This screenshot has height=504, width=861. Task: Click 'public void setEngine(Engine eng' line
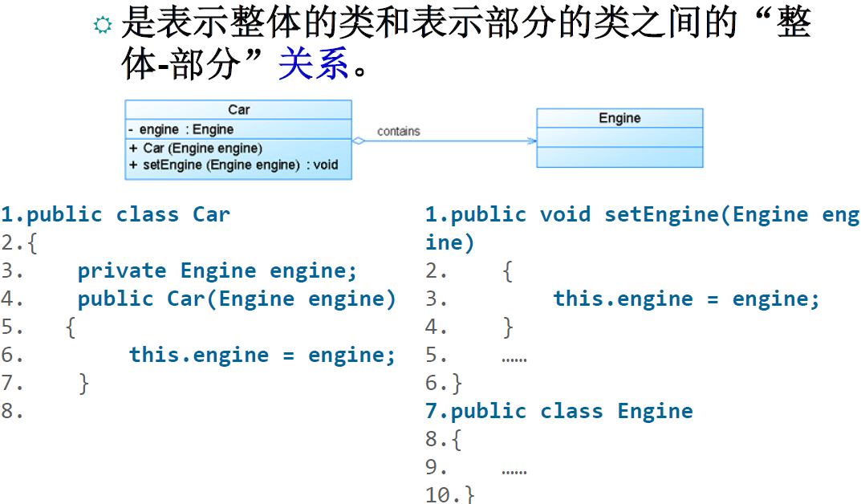[643, 214]
